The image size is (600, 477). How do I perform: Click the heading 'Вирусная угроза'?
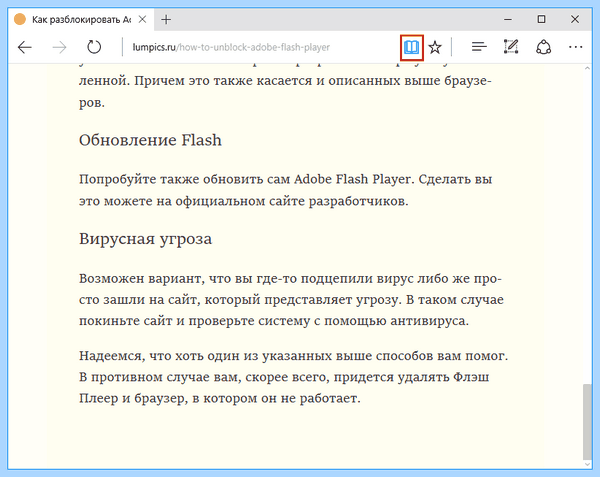click(x=145, y=239)
